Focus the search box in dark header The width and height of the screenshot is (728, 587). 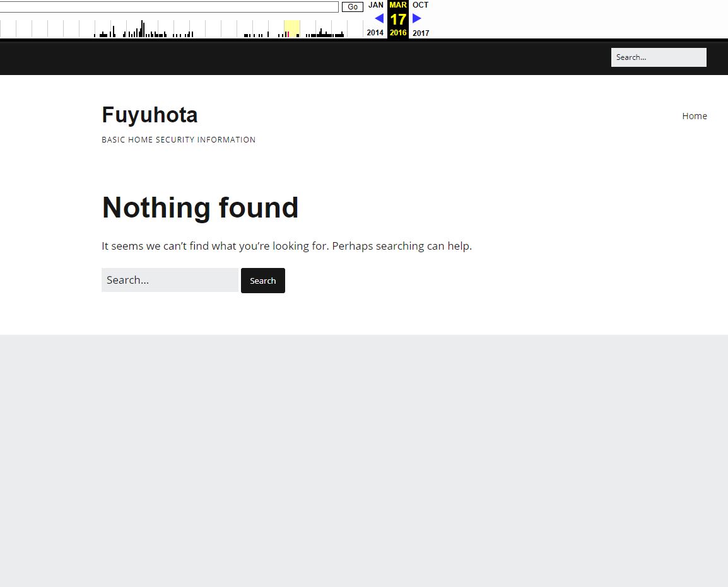tap(658, 57)
